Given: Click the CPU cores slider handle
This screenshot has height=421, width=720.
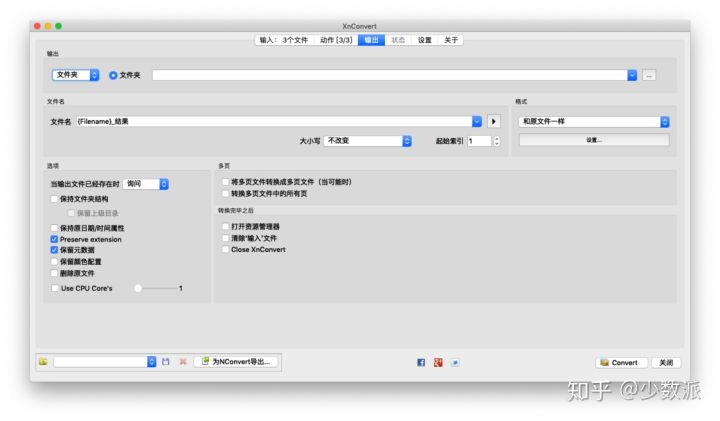Looking at the screenshot, I should click(138, 288).
